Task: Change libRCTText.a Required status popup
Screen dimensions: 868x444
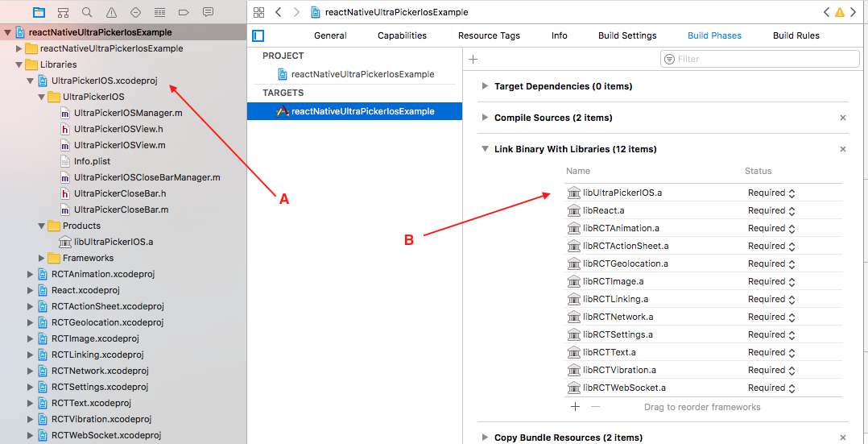Action: click(x=772, y=352)
